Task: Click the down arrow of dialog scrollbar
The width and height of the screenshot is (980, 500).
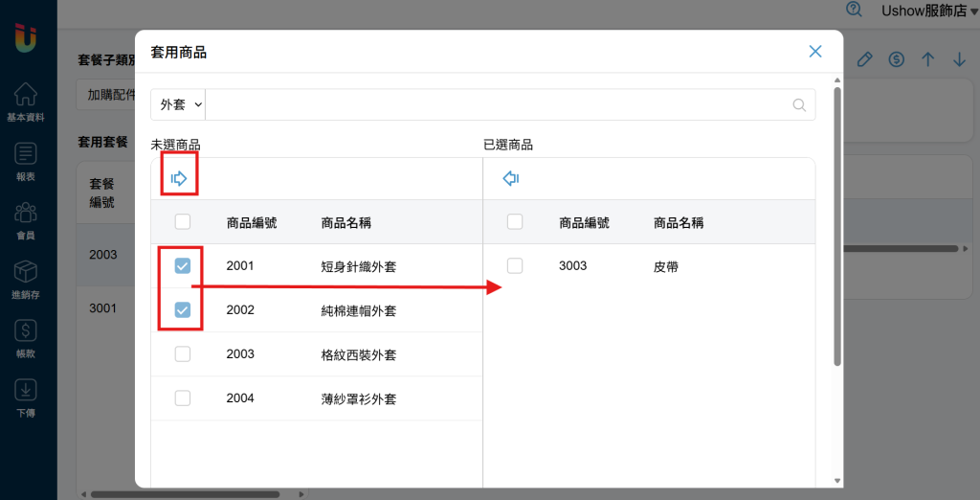Action: click(837, 481)
